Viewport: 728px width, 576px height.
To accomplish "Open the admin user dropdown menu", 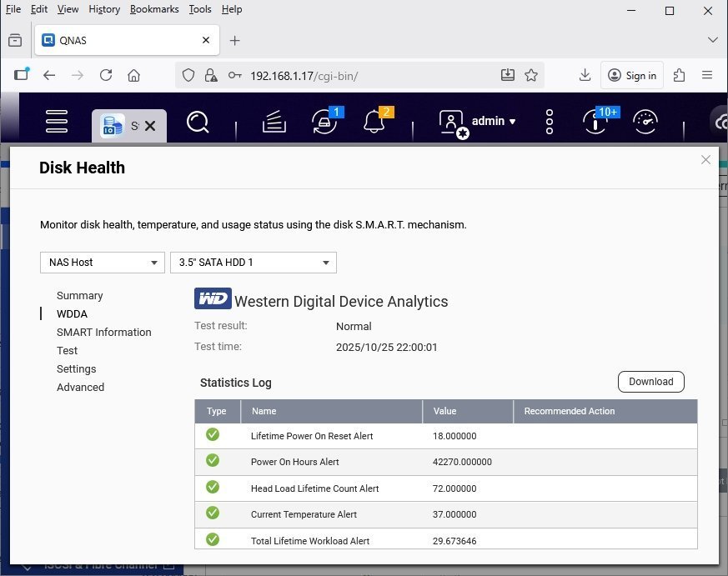I will (493, 122).
